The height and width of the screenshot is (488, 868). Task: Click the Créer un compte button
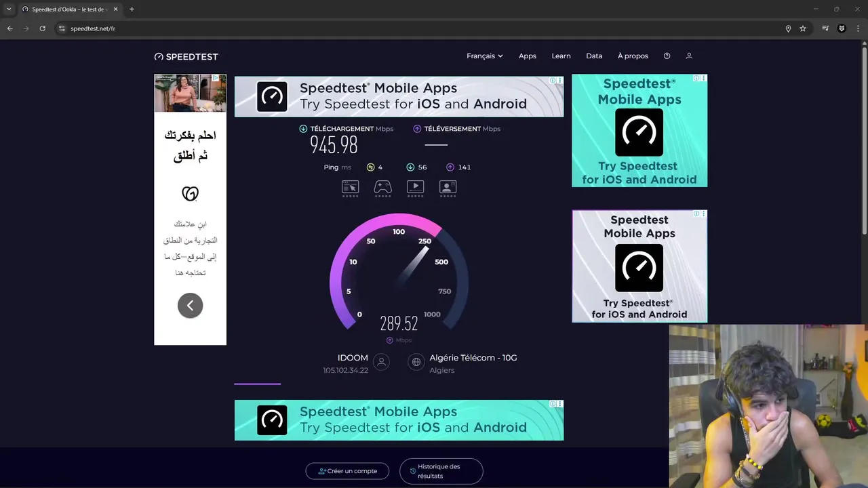tap(347, 471)
